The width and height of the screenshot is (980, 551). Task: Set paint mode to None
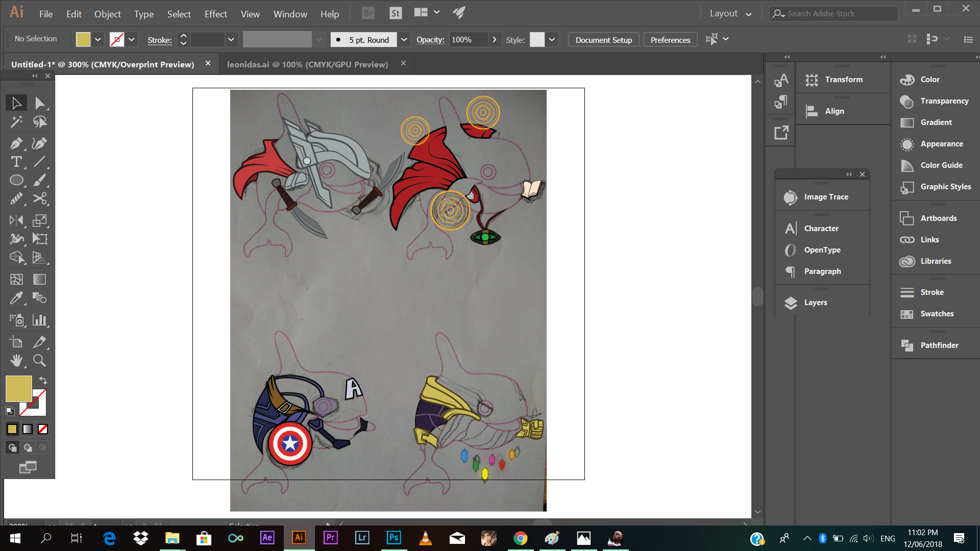[43, 429]
